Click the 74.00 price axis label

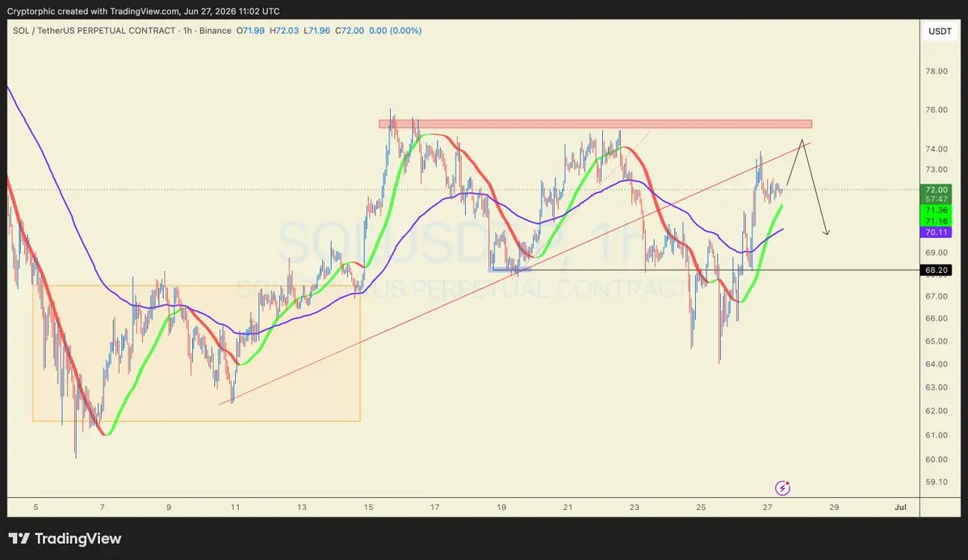point(936,149)
